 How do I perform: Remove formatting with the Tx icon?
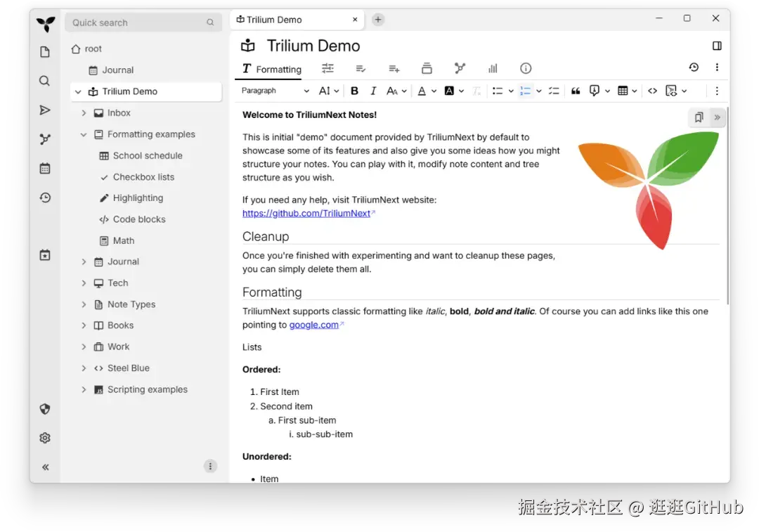tap(476, 91)
